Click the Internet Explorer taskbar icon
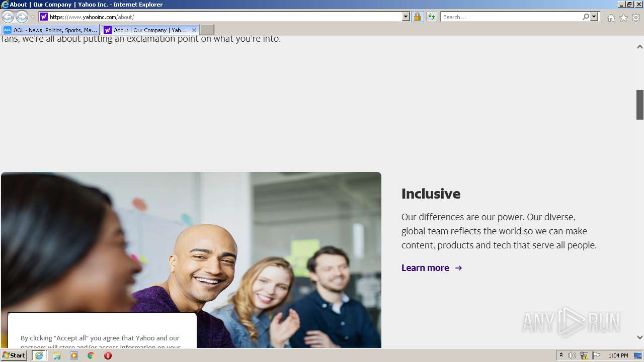644x362 pixels. click(39, 355)
